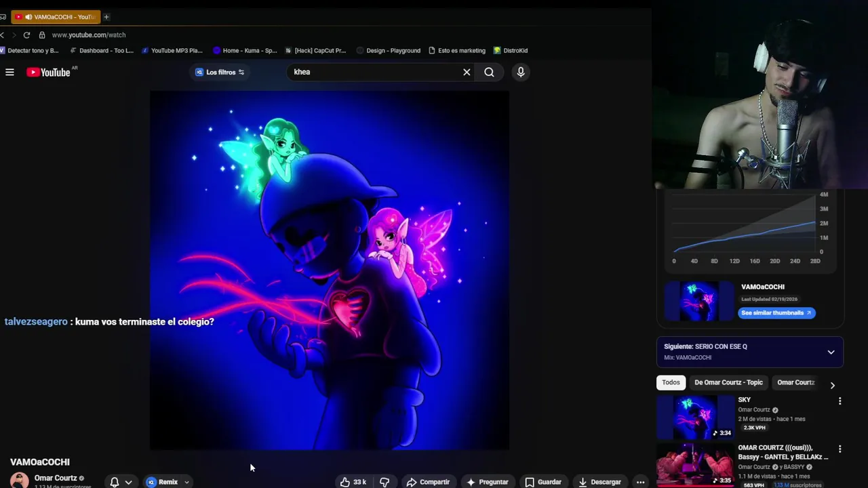The height and width of the screenshot is (488, 868).
Task: Expand the notification bell dropdown arrow
Action: click(128, 482)
